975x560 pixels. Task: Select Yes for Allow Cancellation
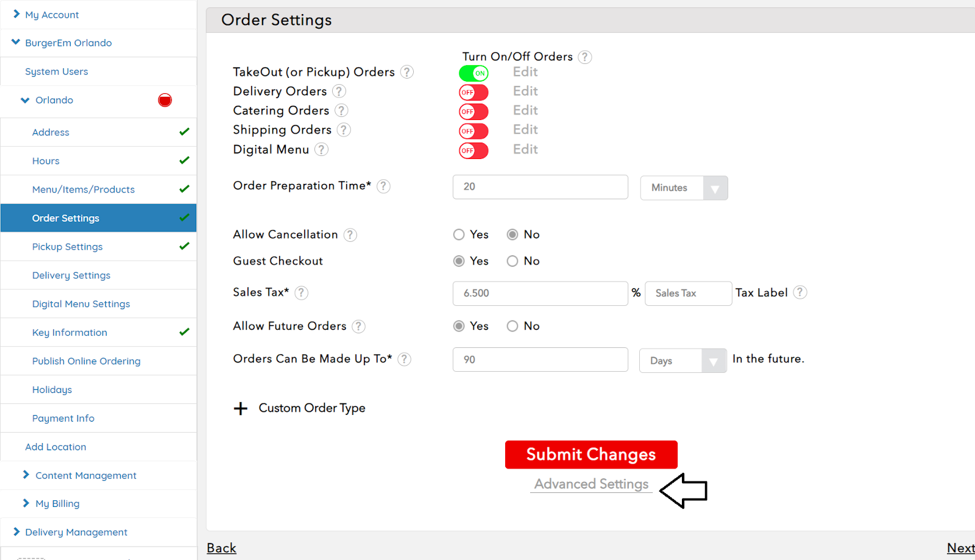[x=459, y=235]
